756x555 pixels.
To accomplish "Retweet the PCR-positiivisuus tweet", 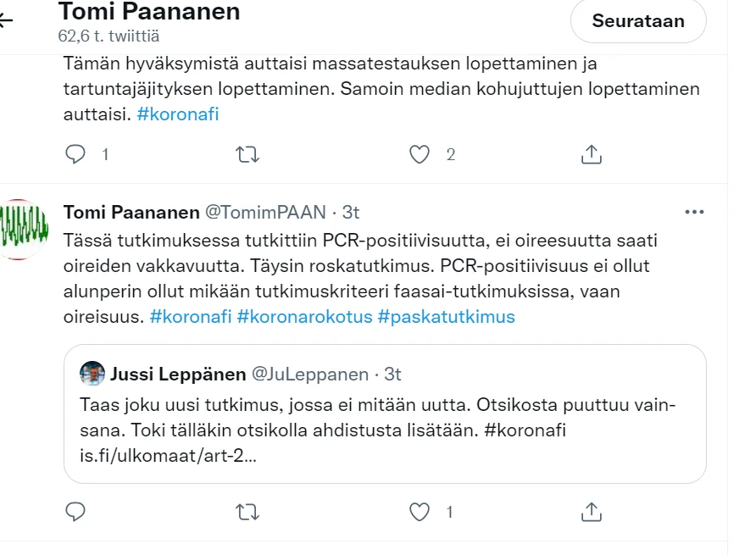I will point(247,512).
